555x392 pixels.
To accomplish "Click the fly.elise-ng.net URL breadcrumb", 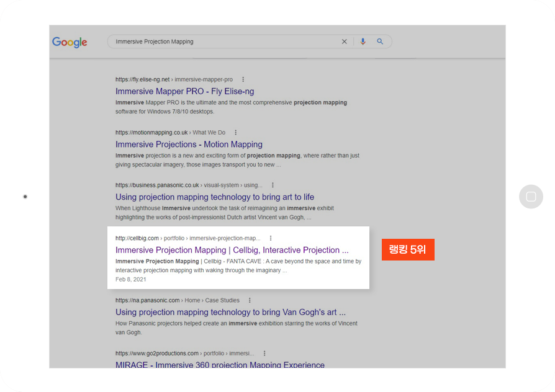I will (x=174, y=79).
